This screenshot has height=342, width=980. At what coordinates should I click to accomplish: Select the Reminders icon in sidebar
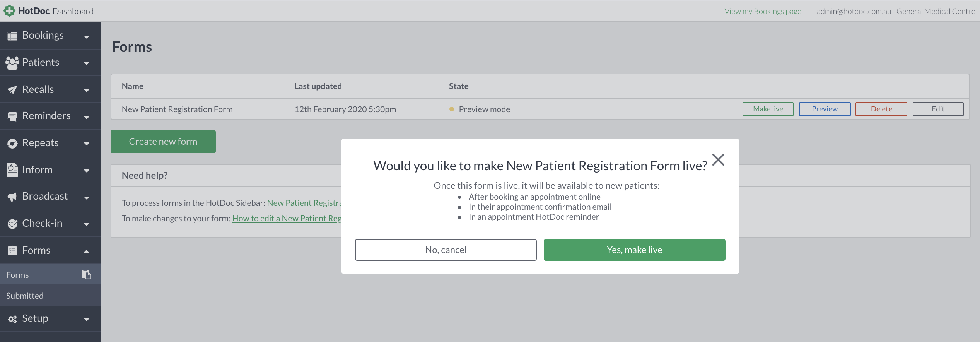tap(12, 116)
